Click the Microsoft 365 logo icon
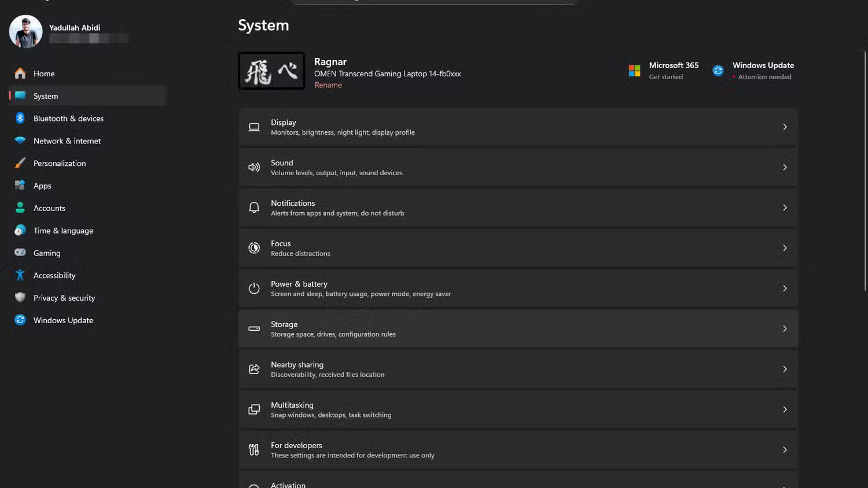Image resolution: width=868 pixels, height=488 pixels. click(x=635, y=71)
